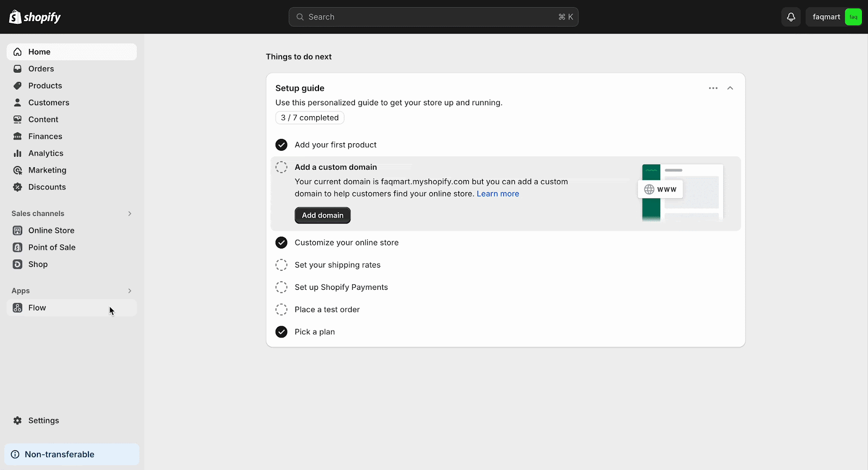This screenshot has height=470, width=868.
Task: Open the notifications bell icon
Action: (x=791, y=17)
